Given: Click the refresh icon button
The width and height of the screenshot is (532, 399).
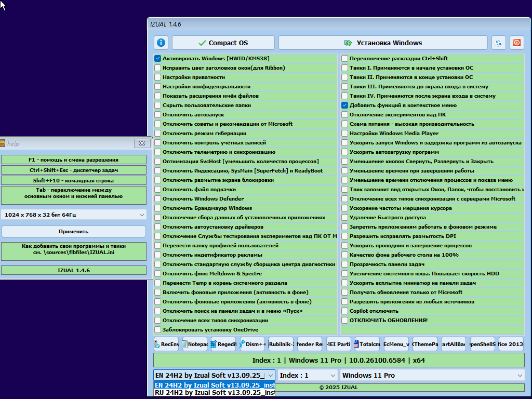Looking at the screenshot, I should pos(499,43).
